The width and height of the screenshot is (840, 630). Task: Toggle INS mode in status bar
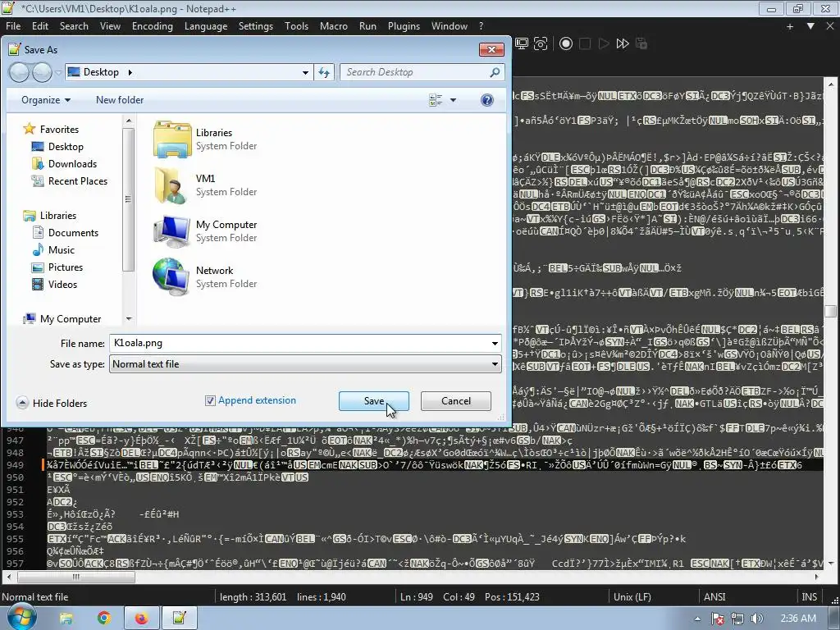[x=809, y=597]
